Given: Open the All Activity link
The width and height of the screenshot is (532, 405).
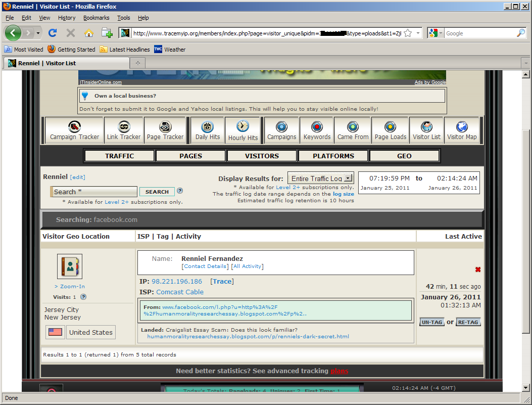Looking at the screenshot, I should [x=248, y=266].
